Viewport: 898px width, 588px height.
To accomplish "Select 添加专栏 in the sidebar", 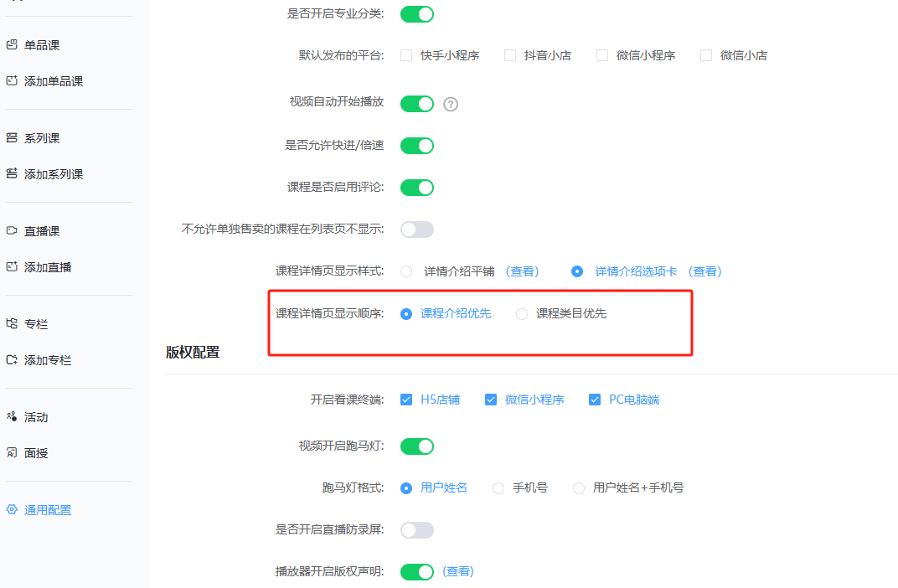I will (x=48, y=360).
